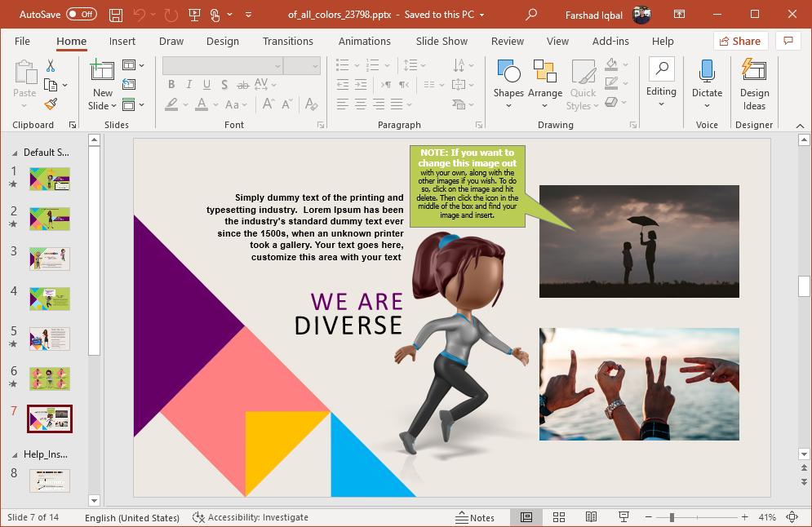The image size is (812, 527).
Task: Switch to Reading View
Action: 591,517
